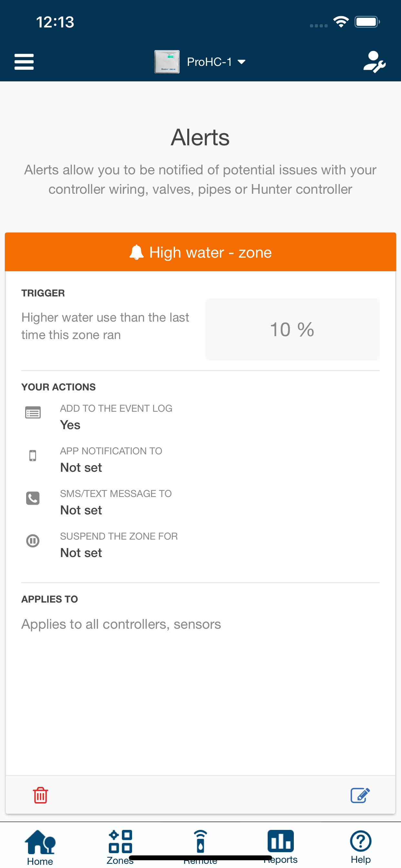
Task: Tap the event log list icon
Action: pos(33,412)
